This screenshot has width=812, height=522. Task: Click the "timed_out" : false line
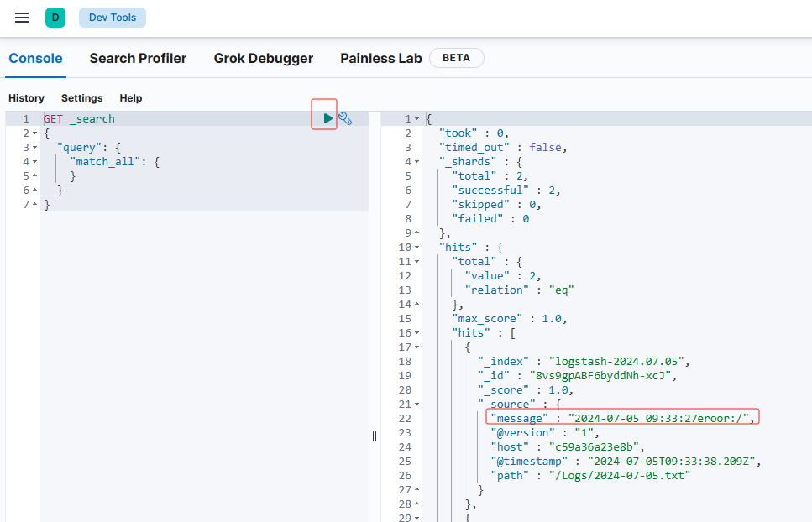coord(503,148)
